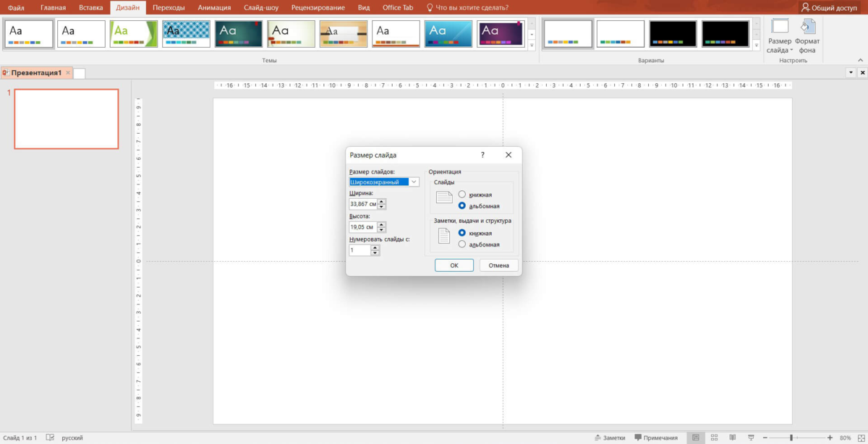Confirm the dialog with OK

point(454,265)
